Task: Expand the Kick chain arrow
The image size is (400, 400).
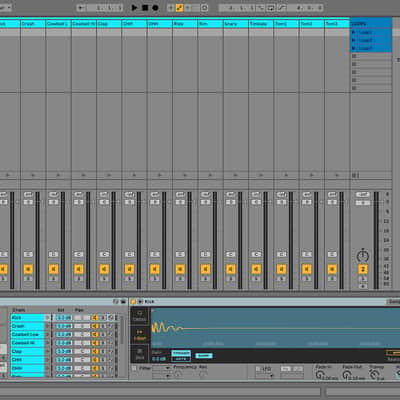Action: (x=48, y=318)
